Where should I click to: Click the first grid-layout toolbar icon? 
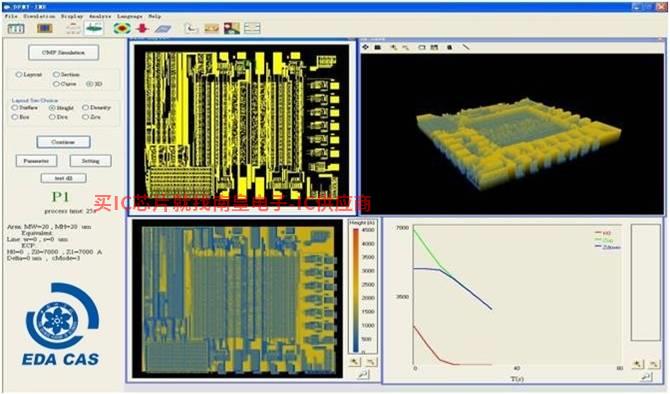[16, 29]
